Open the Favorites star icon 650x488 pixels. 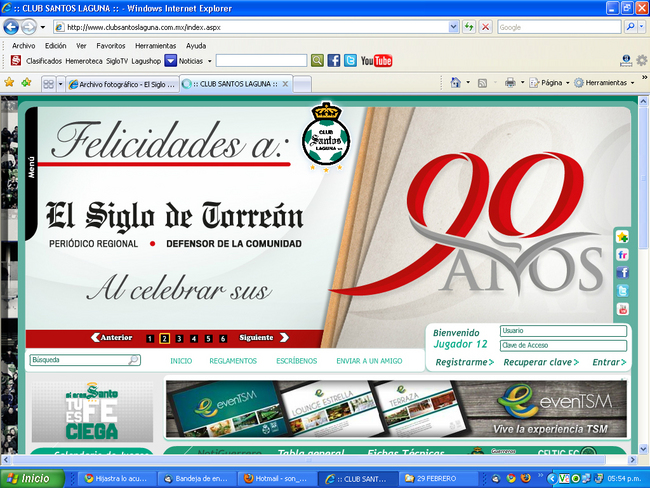[x=10, y=83]
